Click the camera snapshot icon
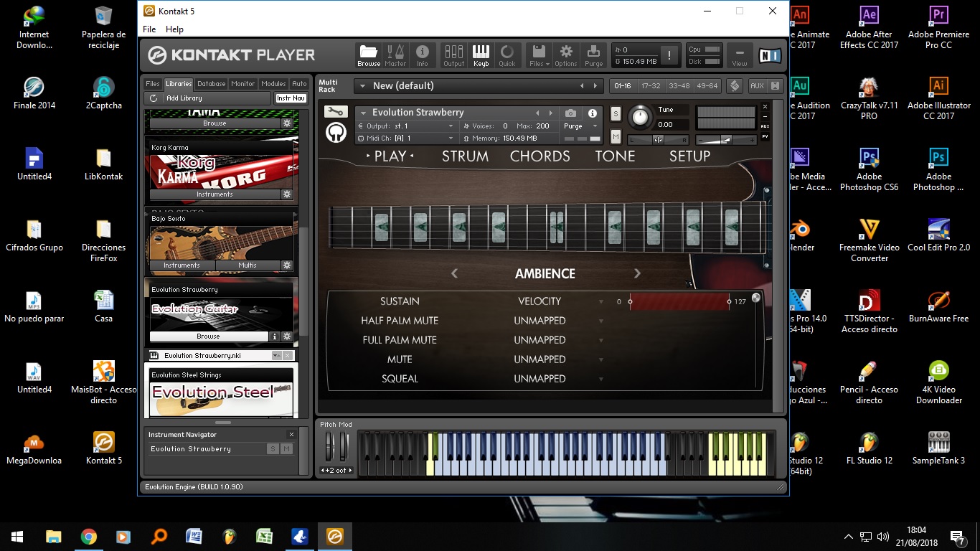 pos(570,113)
